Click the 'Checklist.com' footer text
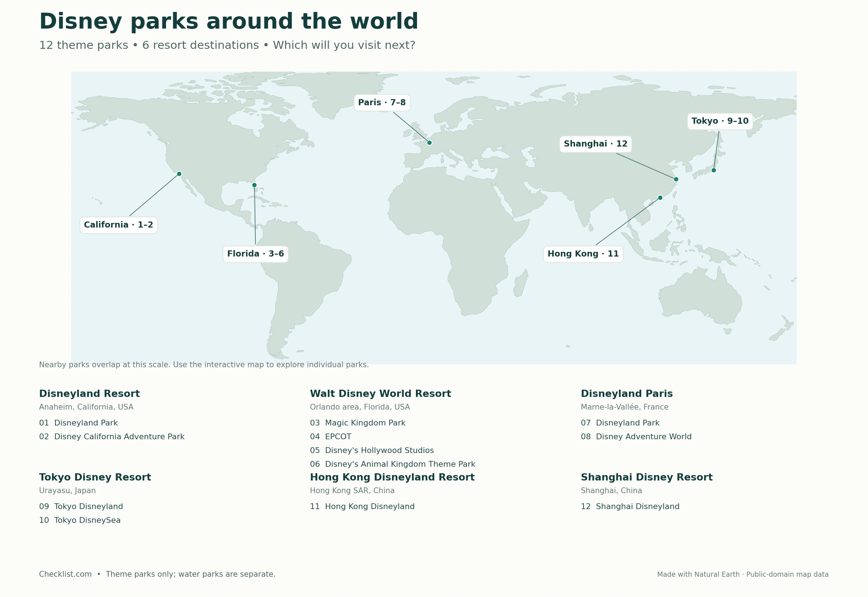The width and height of the screenshot is (868, 597). pos(65,574)
